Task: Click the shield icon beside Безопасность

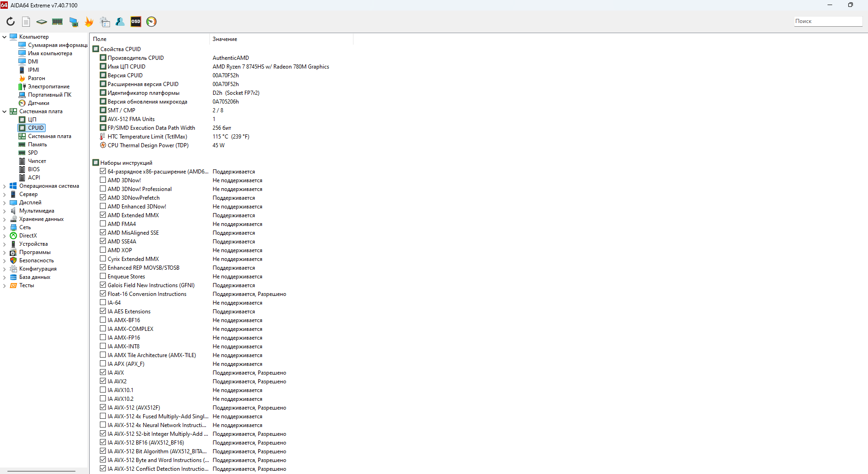Action: point(13,260)
